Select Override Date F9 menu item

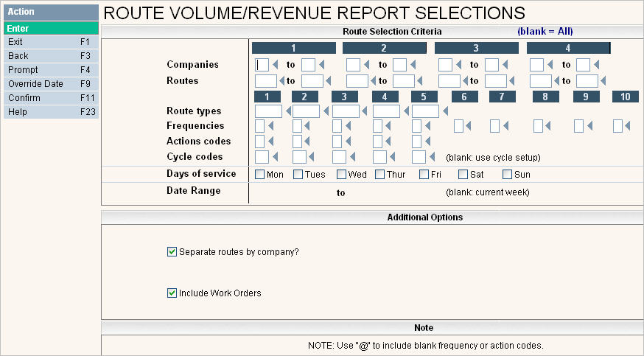pos(51,84)
